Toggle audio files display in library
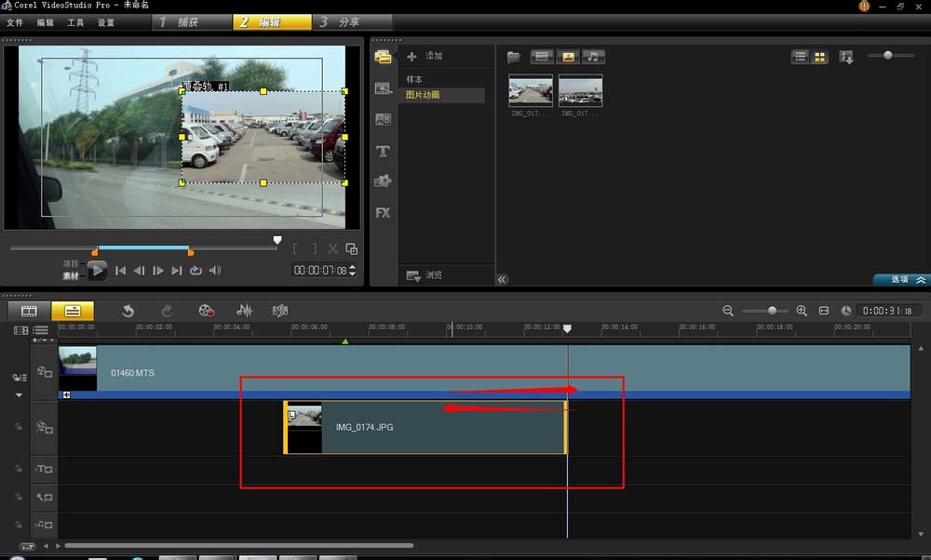Screen dimensions: 931x560 [592, 57]
